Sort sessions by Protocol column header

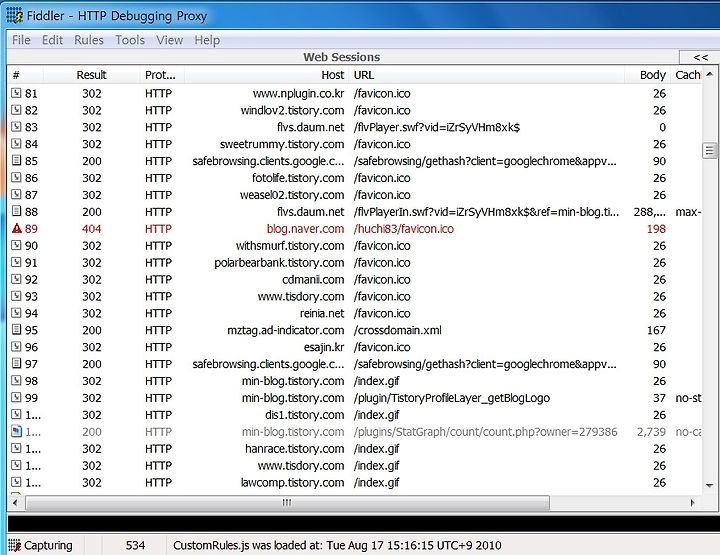tap(162, 75)
